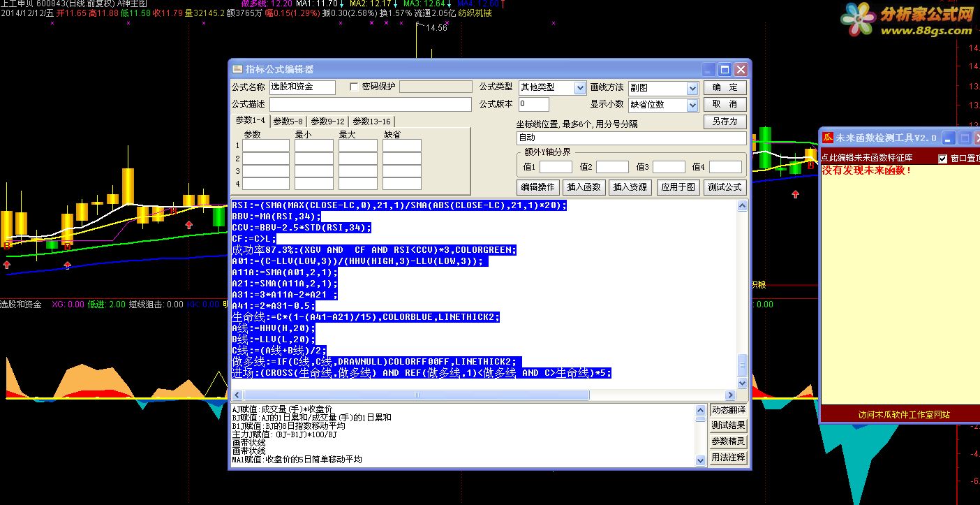Click code line starting with '成功率87.3%'

pos(374,250)
